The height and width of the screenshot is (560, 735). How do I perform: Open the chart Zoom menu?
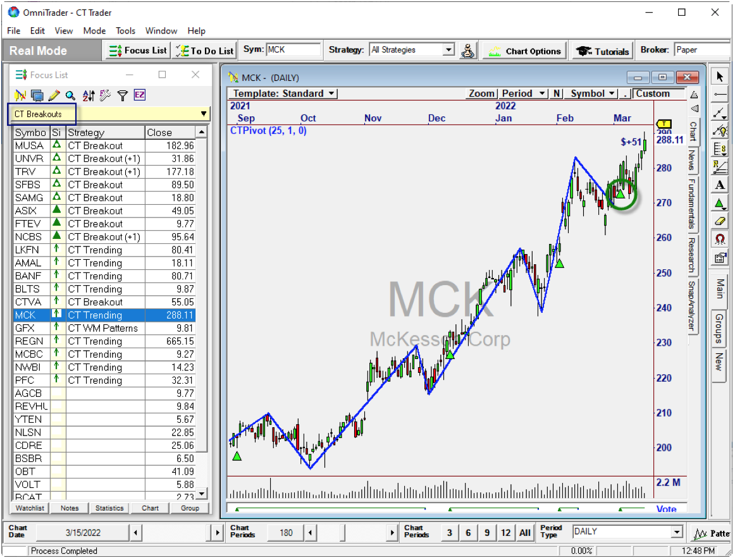481,94
